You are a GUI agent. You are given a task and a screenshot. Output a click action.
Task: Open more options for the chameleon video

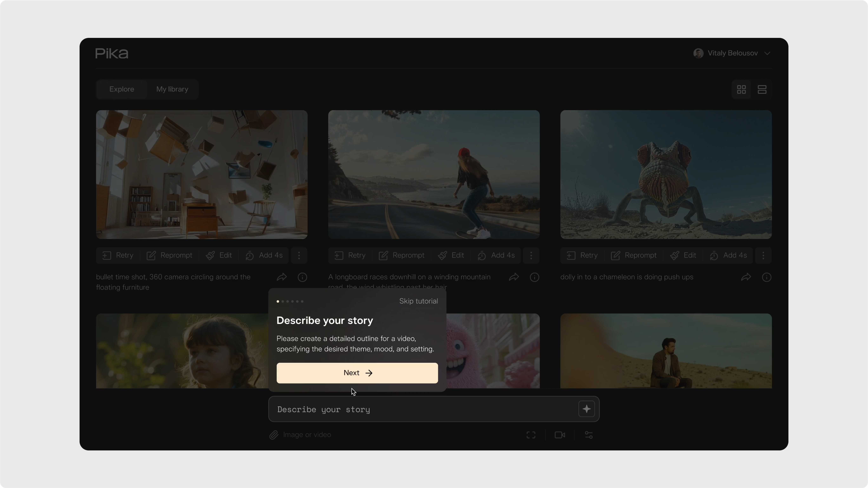click(x=763, y=255)
